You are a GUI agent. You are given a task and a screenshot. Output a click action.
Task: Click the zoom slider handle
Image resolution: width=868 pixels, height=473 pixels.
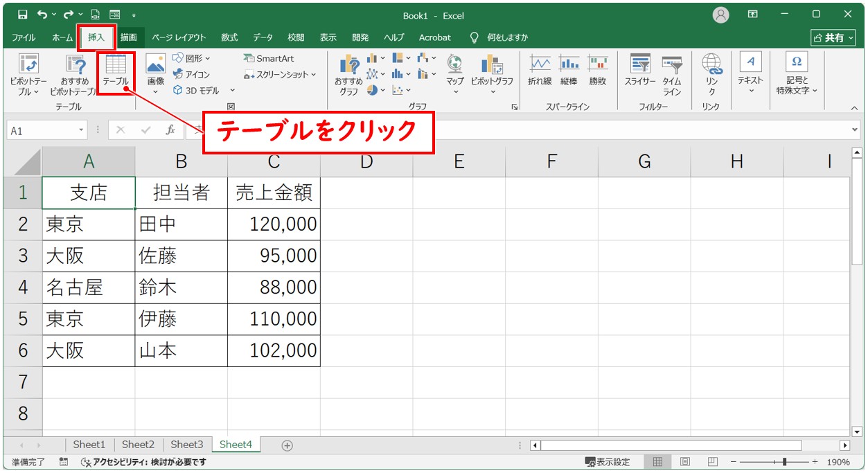pos(784,462)
